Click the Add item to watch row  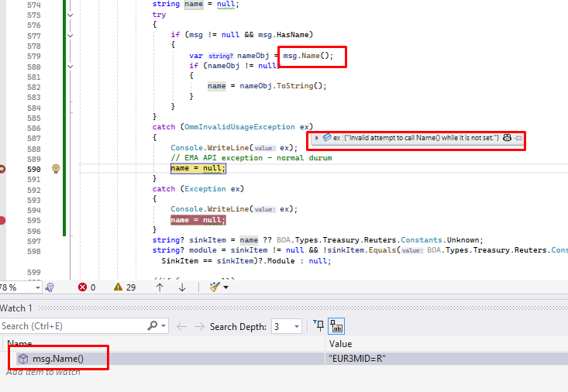coord(43,372)
